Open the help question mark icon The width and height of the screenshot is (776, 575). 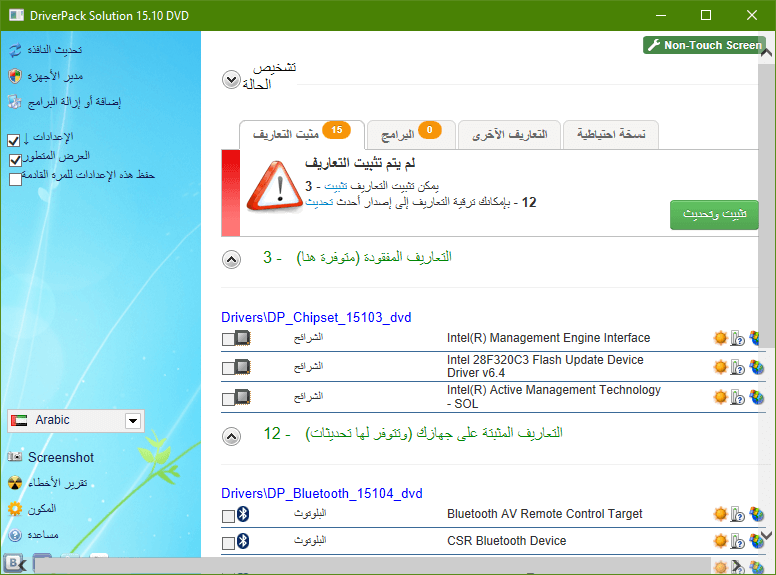pos(15,535)
